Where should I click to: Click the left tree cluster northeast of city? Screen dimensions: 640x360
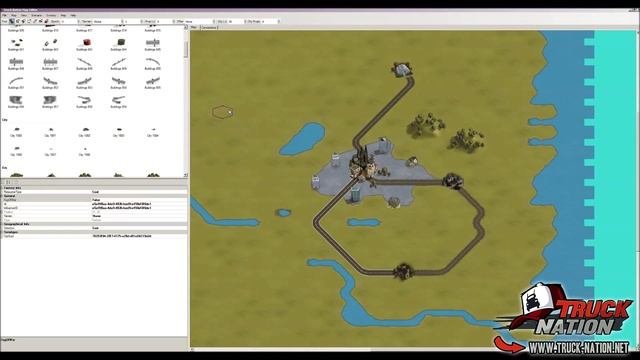tap(426, 124)
